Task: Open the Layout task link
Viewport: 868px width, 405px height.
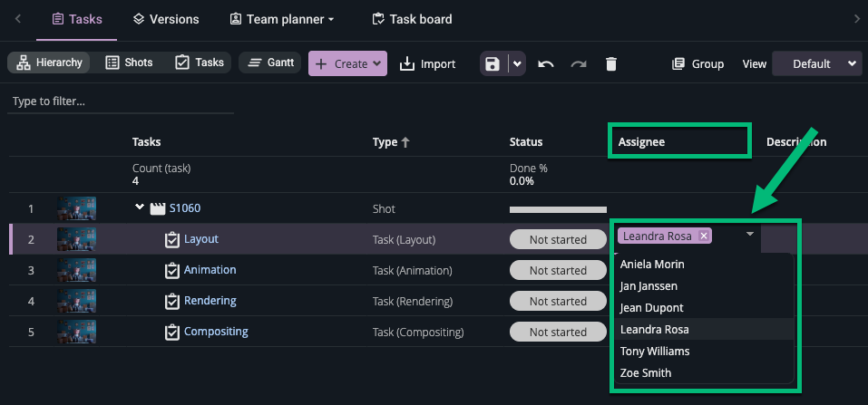Action: pyautogui.click(x=201, y=239)
